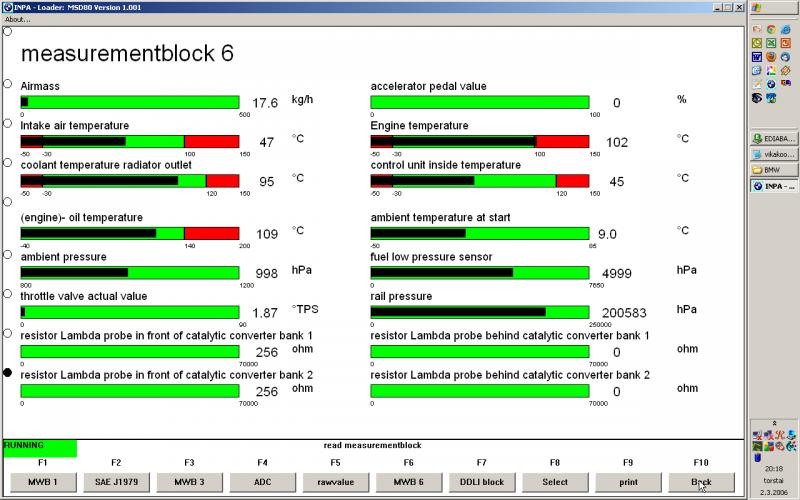Image resolution: width=800 pixels, height=500 pixels.
Task: Click the green RUNNING status indicator
Action: (39, 448)
